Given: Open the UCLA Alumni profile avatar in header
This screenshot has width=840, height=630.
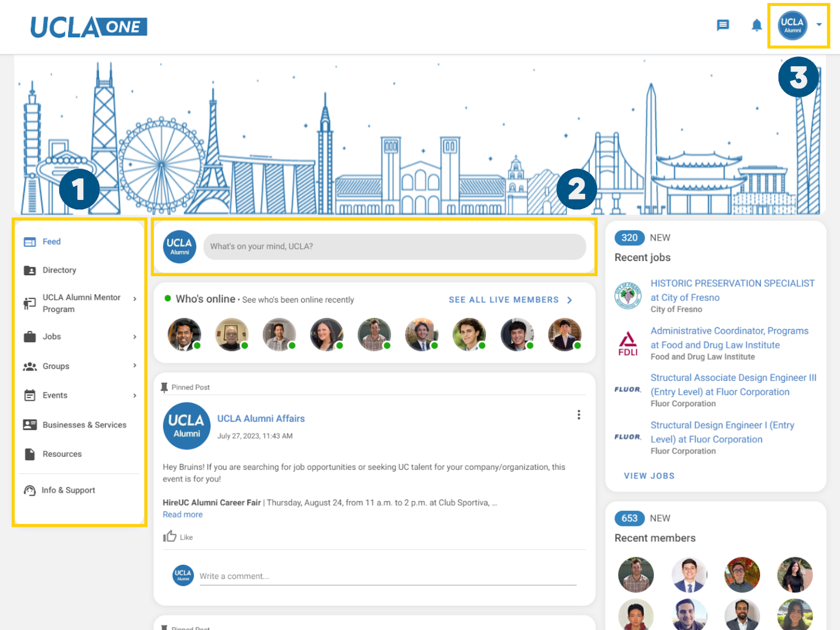Looking at the screenshot, I should 793,25.
